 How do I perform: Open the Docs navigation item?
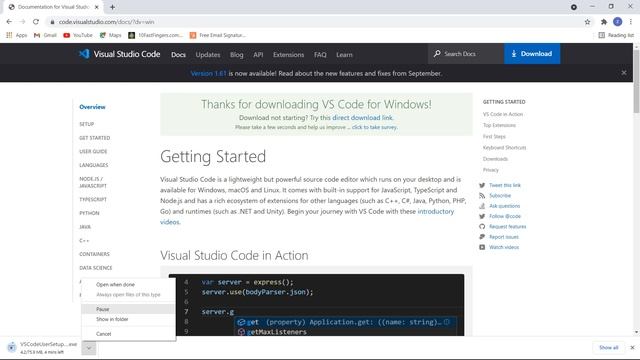[x=178, y=55]
